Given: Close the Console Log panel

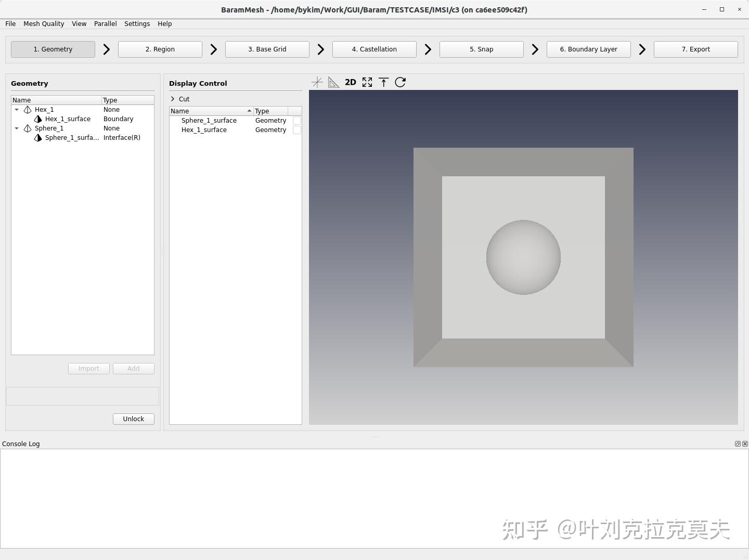Looking at the screenshot, I should [x=745, y=444].
